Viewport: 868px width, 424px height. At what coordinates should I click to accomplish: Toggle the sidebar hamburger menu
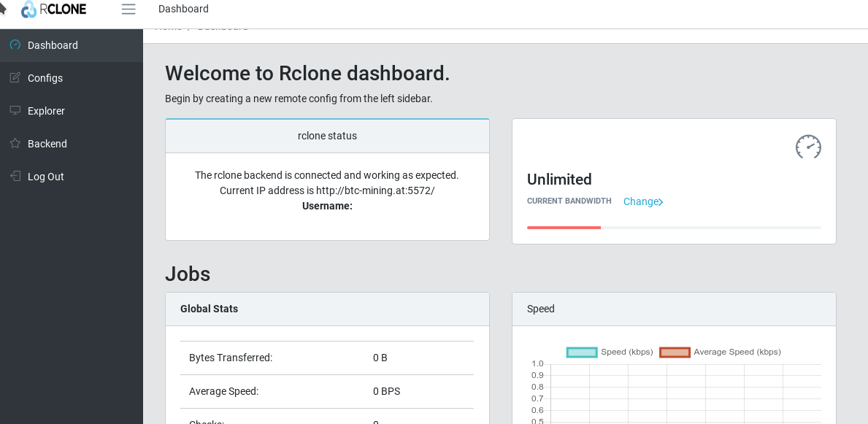[x=128, y=9]
